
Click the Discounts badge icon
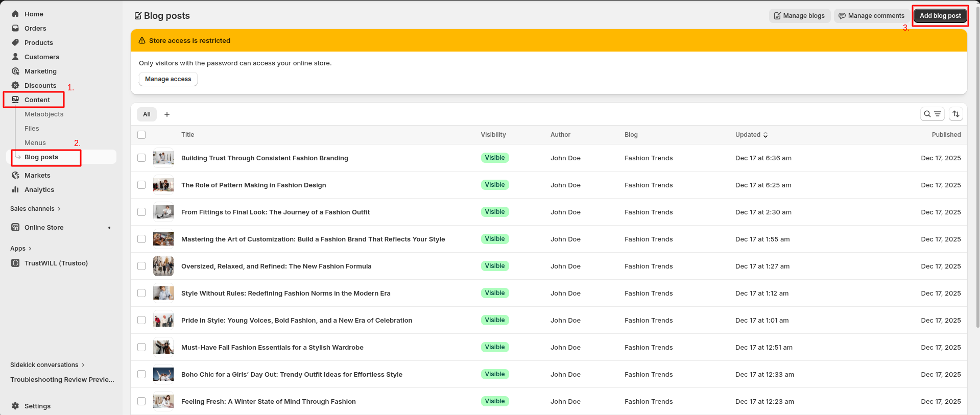(15, 85)
